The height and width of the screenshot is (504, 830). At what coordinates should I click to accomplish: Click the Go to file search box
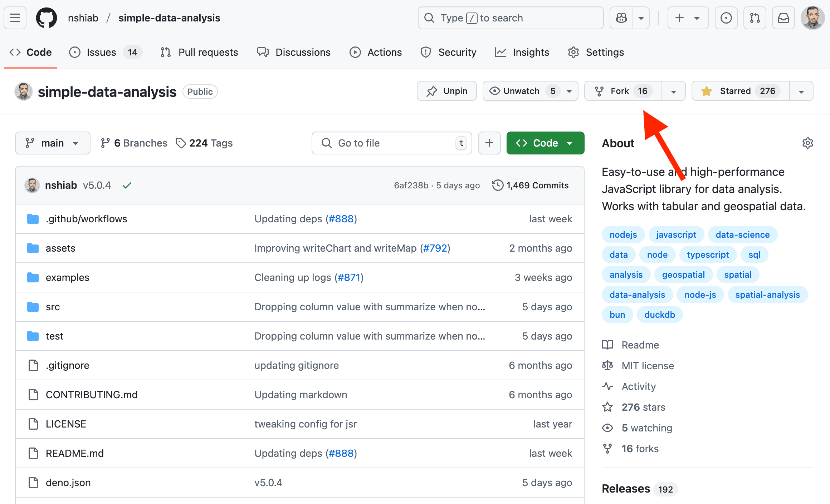[x=392, y=143]
